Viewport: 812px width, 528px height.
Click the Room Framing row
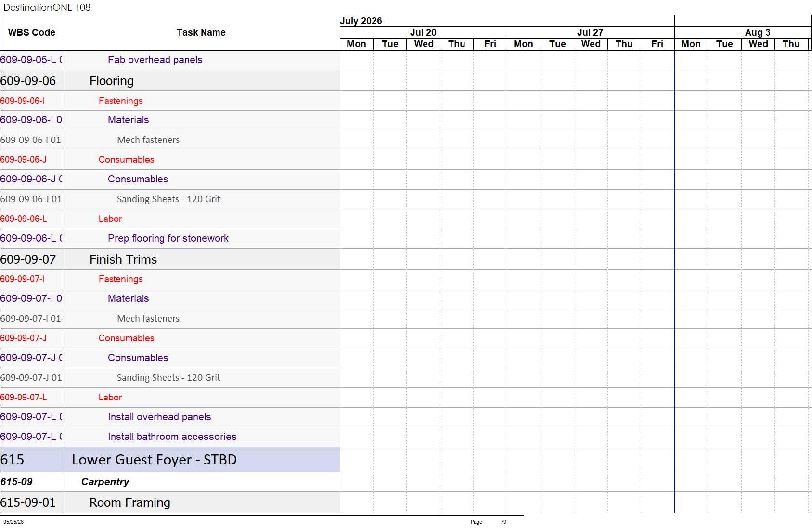tap(170, 502)
